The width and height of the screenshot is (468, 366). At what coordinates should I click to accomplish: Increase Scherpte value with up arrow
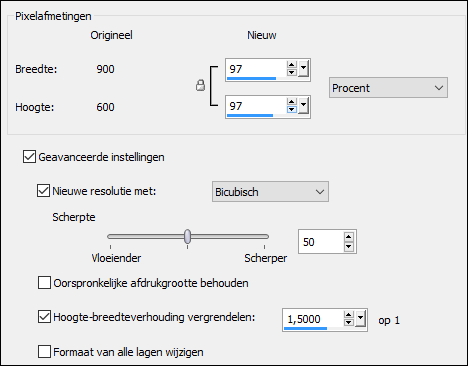tap(349, 237)
